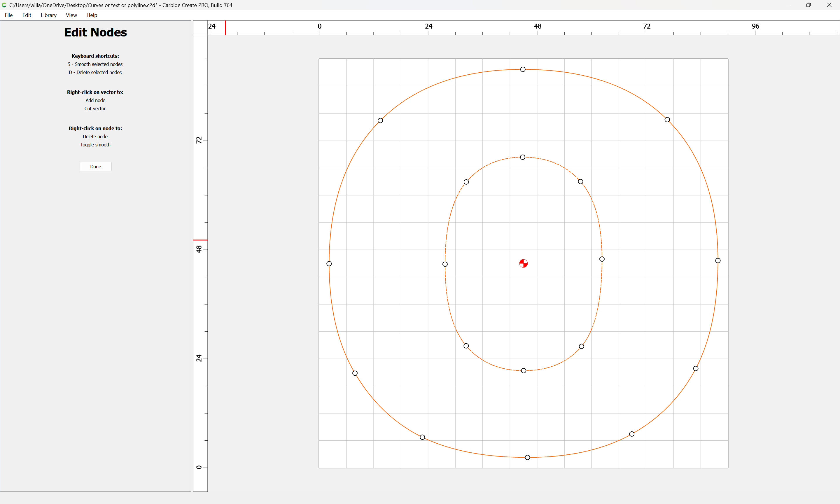Image resolution: width=840 pixels, height=504 pixels.
Task: Open the File menu
Action: pyautogui.click(x=8, y=15)
